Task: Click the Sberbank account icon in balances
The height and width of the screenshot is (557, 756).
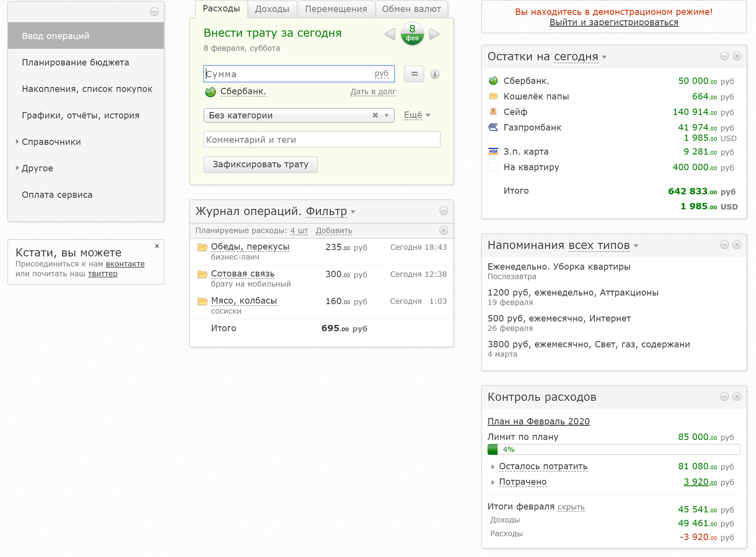Action: pos(493,81)
